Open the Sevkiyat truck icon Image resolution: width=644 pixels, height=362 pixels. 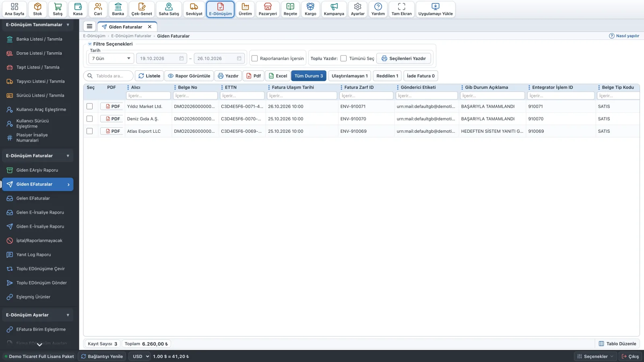click(x=194, y=9)
